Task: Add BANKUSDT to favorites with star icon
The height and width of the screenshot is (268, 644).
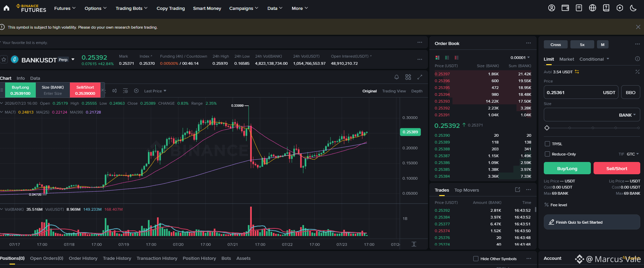Action: (4, 60)
